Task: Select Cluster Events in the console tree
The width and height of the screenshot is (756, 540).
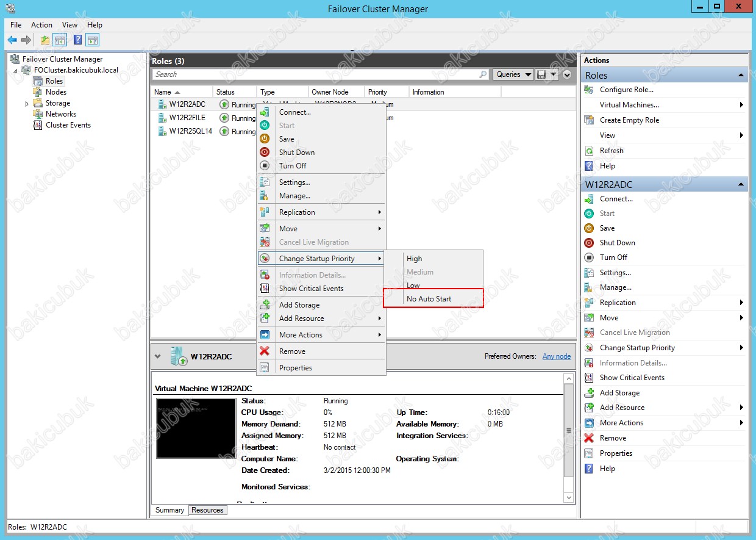Action: coord(68,125)
